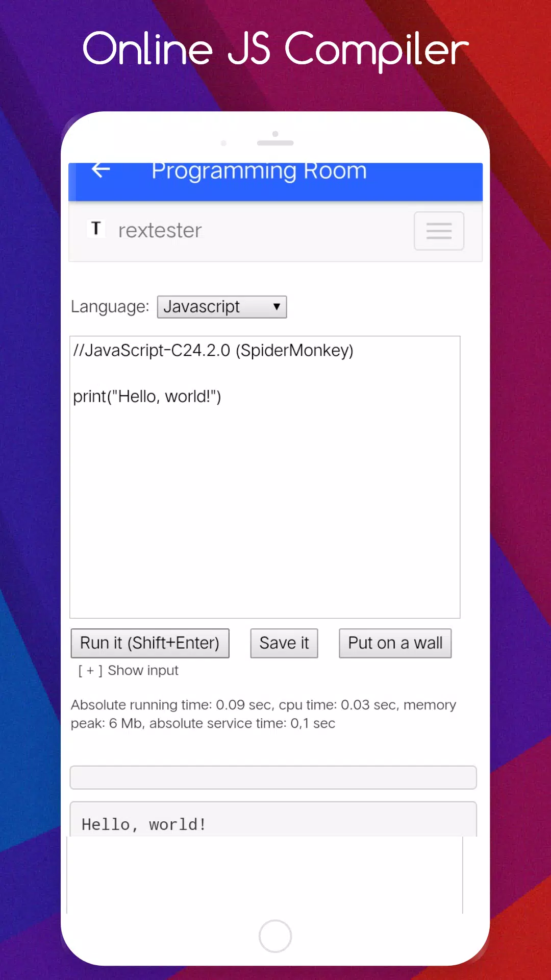Image resolution: width=551 pixels, height=980 pixels.
Task: Click the Absolute running time statistics text
Action: point(263,714)
